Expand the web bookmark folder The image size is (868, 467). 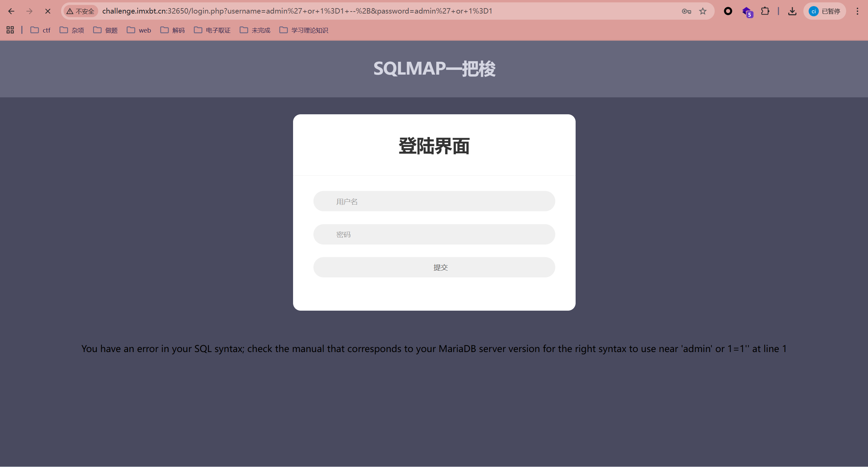(x=139, y=30)
